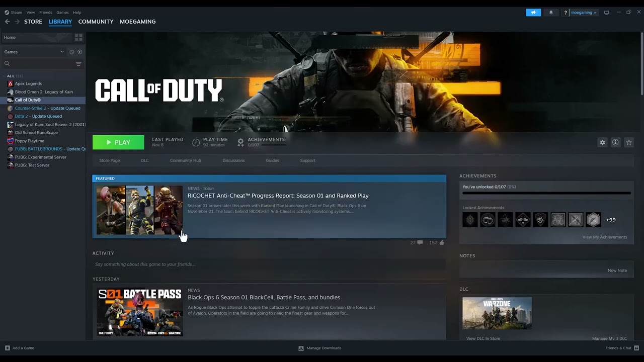
Task: Give the Ricochet news a thumbs up
Action: click(442, 242)
